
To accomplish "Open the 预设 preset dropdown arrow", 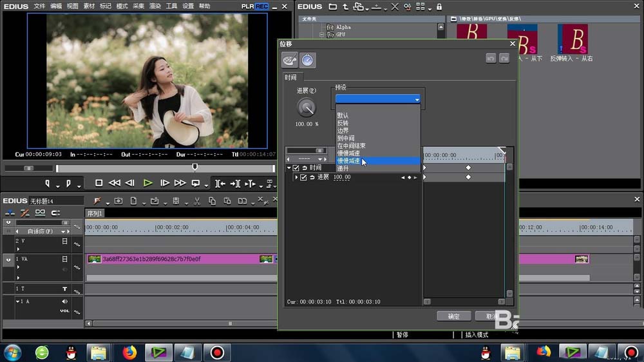I will click(x=417, y=99).
